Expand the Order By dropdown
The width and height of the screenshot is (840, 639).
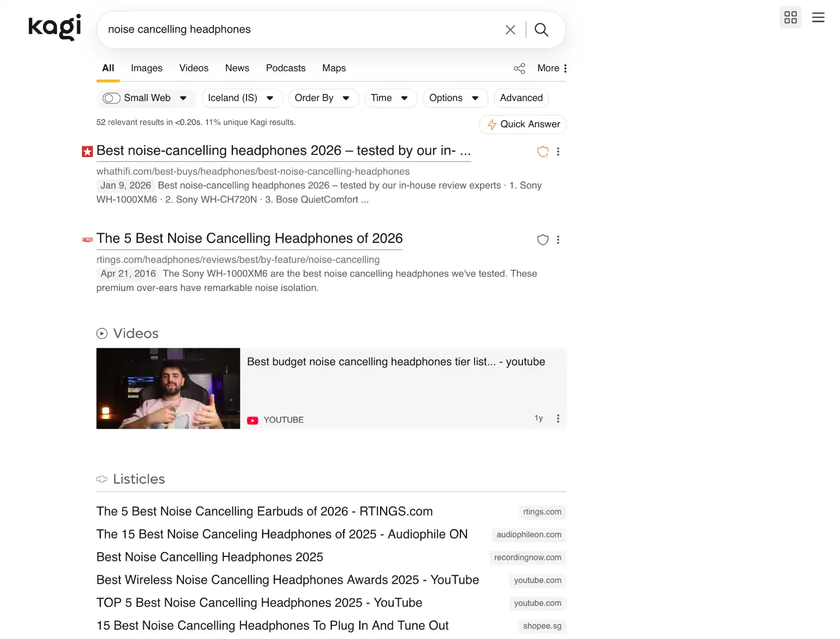pos(323,98)
